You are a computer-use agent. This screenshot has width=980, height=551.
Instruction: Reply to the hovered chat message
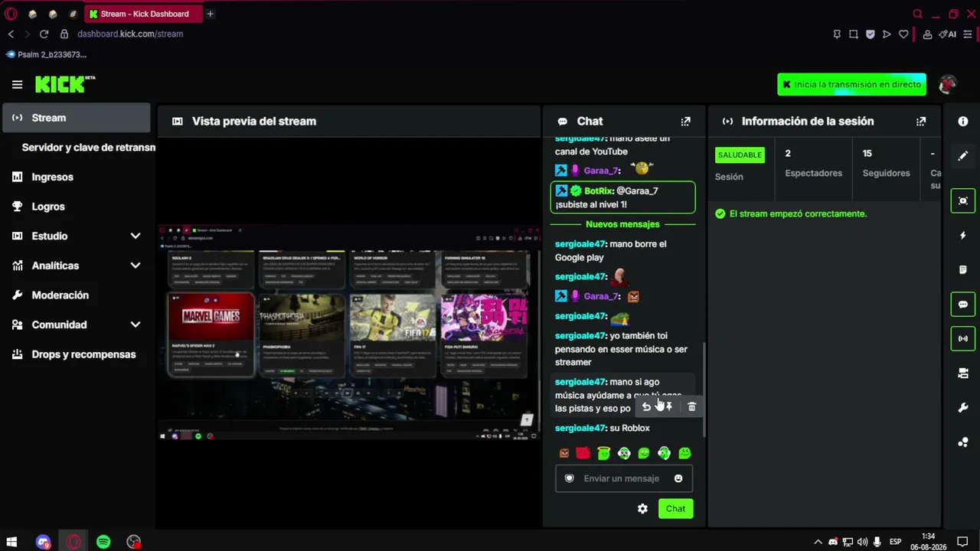[646, 407]
